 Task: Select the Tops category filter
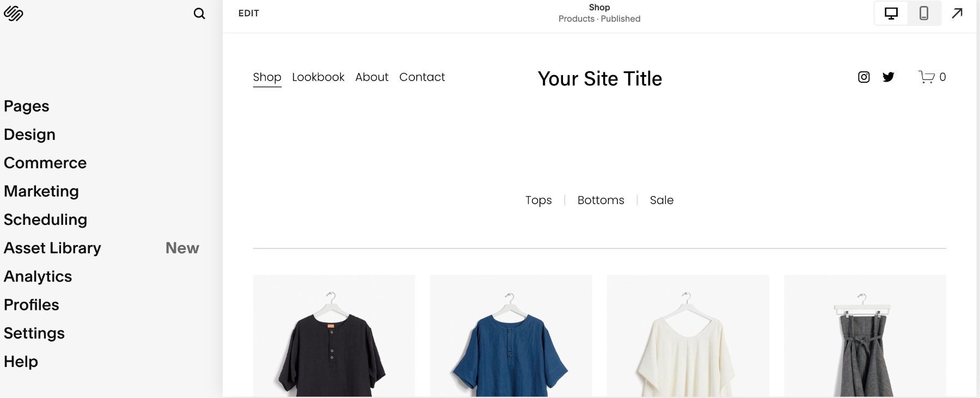pyautogui.click(x=538, y=200)
